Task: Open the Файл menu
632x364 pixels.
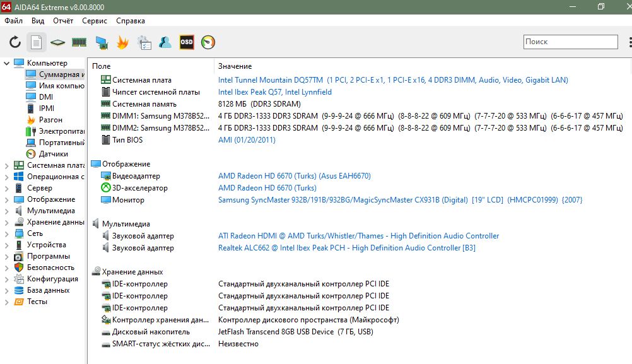Action: [13, 21]
